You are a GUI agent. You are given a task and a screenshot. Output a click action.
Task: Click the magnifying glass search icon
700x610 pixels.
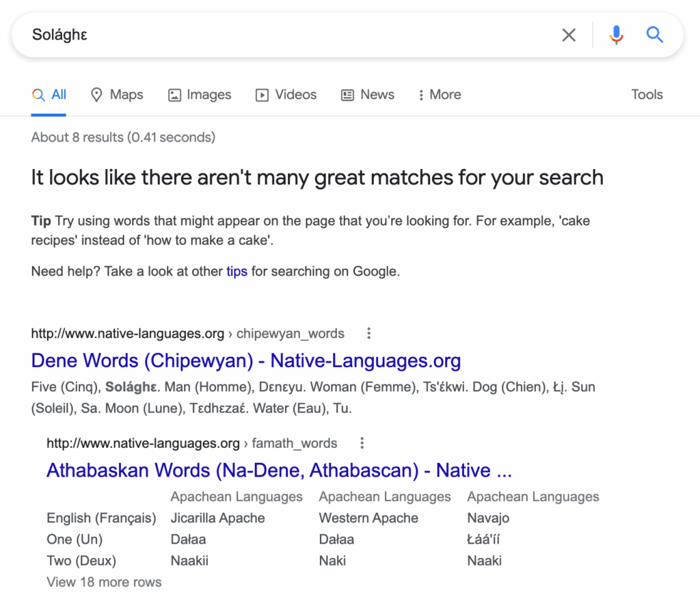coord(654,34)
